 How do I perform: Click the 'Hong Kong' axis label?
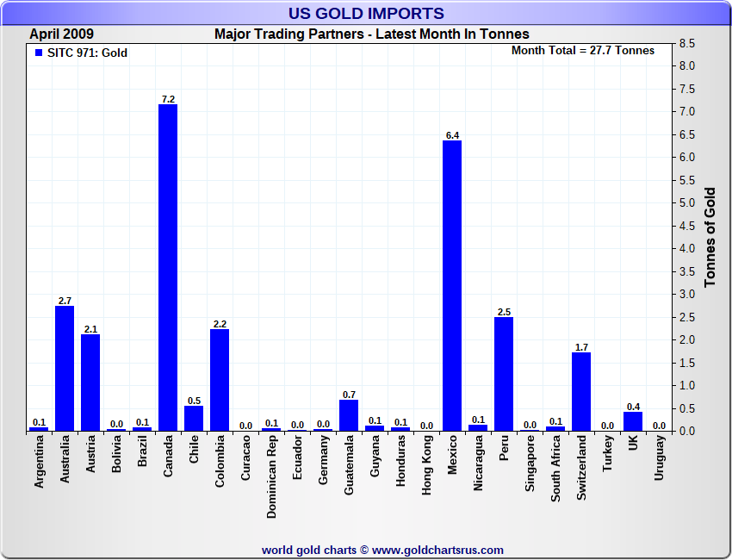pyautogui.click(x=426, y=465)
